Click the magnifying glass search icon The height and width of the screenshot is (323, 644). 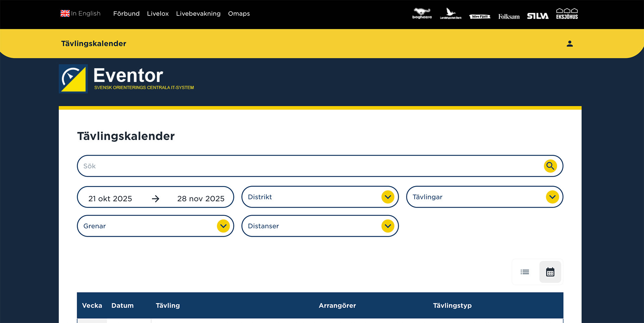[x=550, y=166]
